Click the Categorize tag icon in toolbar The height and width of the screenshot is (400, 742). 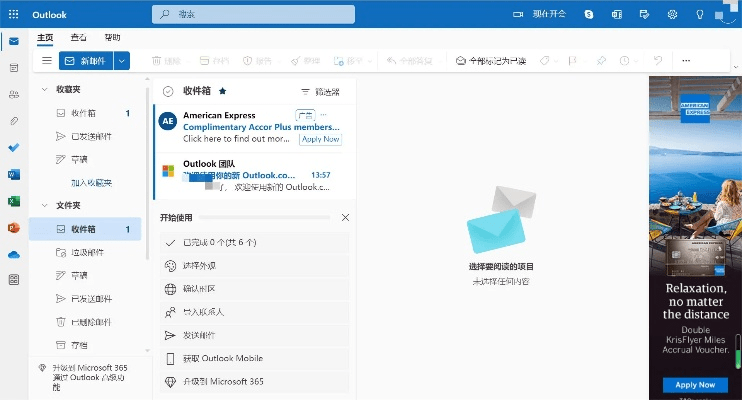click(x=545, y=61)
